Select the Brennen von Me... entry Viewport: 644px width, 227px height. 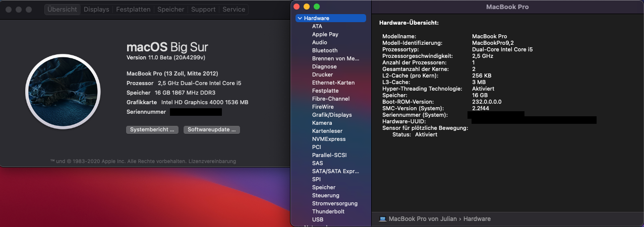click(x=335, y=58)
